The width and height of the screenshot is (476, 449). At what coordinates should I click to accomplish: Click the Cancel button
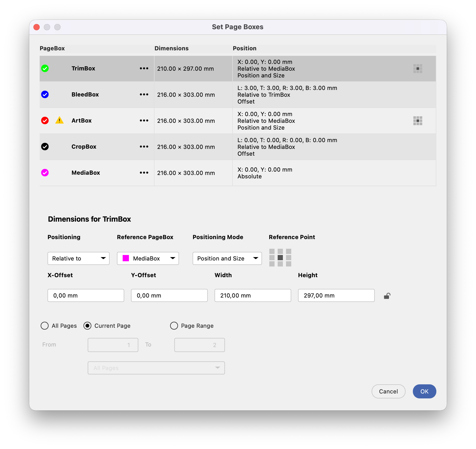pos(389,391)
